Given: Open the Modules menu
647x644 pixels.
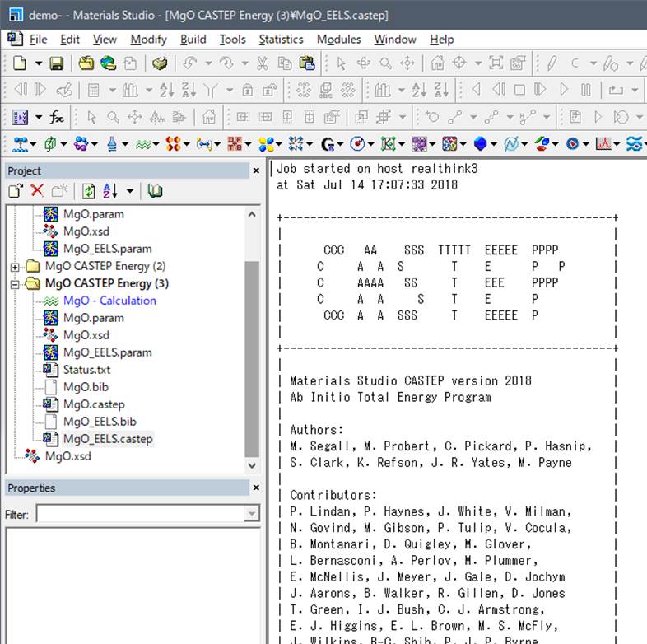Looking at the screenshot, I should (339, 40).
